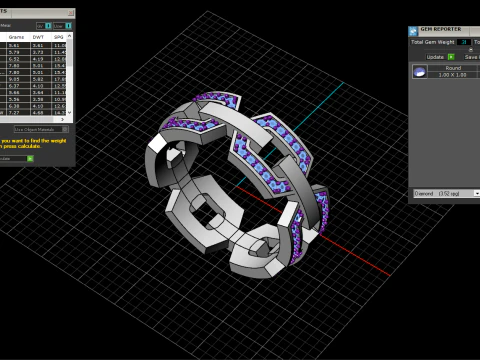Viewport: 480px width, 360px height.
Task: Click the scroll up arrow of weights table
Action: 69,36
